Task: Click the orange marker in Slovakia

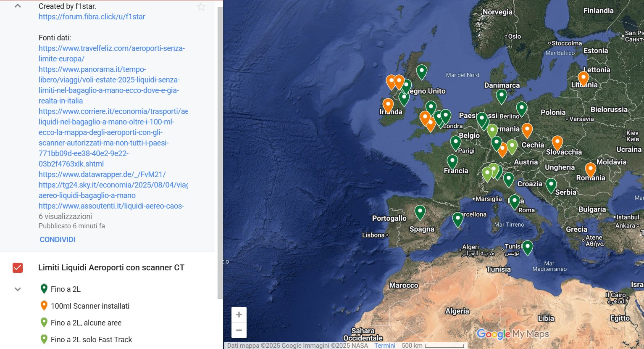Action: (557, 143)
